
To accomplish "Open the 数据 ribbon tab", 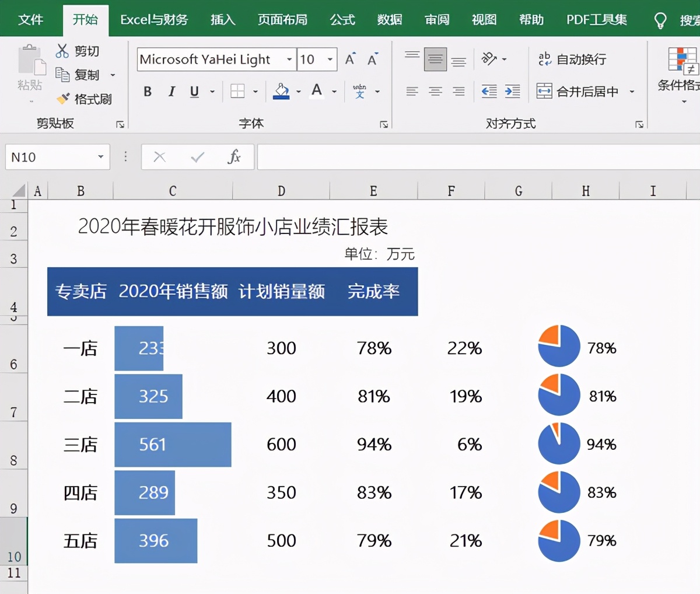I will pyautogui.click(x=390, y=19).
